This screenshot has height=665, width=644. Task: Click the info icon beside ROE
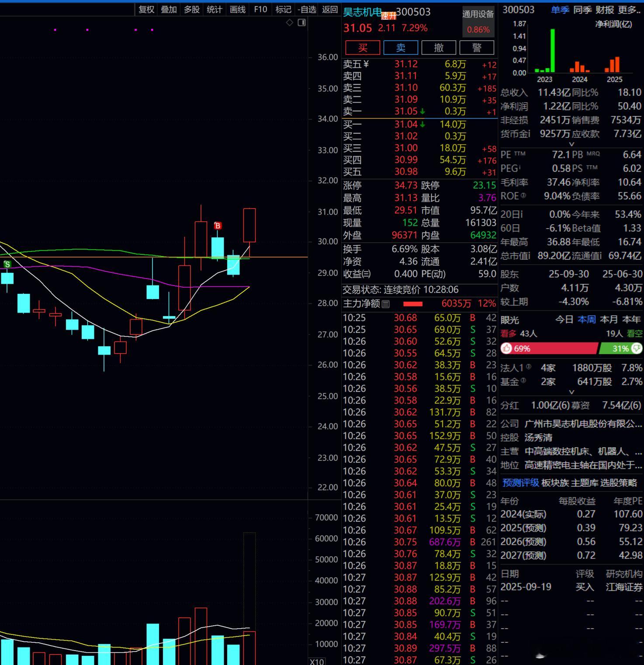[x=523, y=195]
